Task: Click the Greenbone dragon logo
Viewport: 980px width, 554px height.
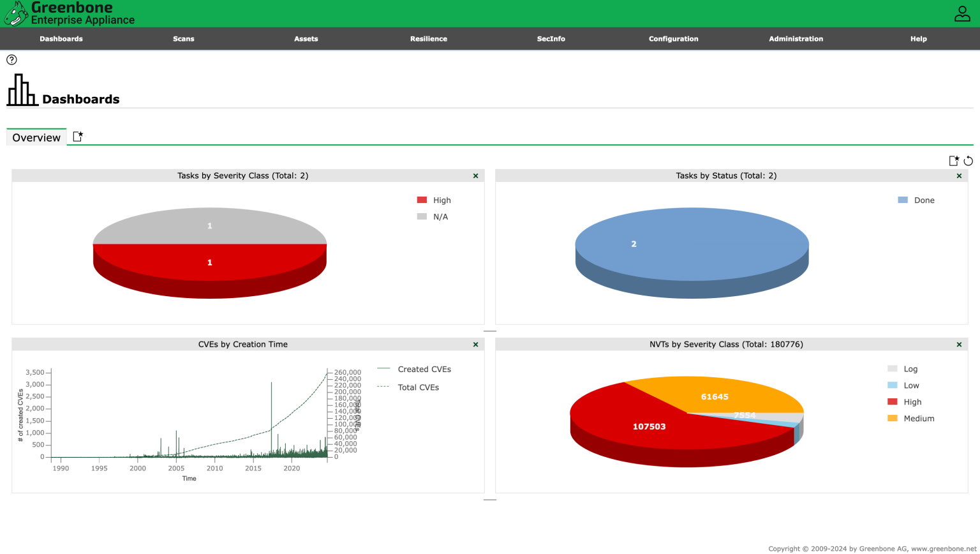Action: pyautogui.click(x=16, y=12)
